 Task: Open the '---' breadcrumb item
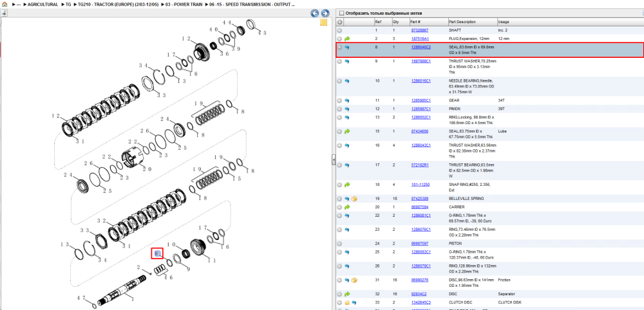(x=19, y=4)
